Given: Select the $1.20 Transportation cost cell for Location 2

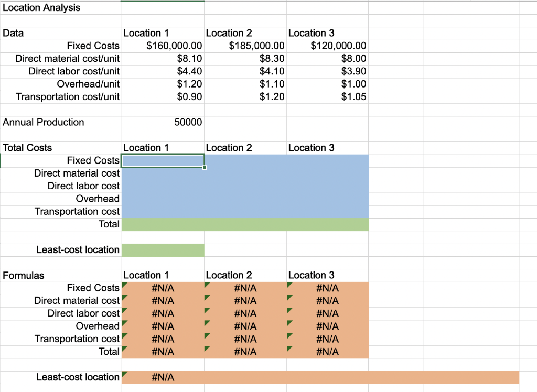Looking at the screenshot, I should 245,97.
